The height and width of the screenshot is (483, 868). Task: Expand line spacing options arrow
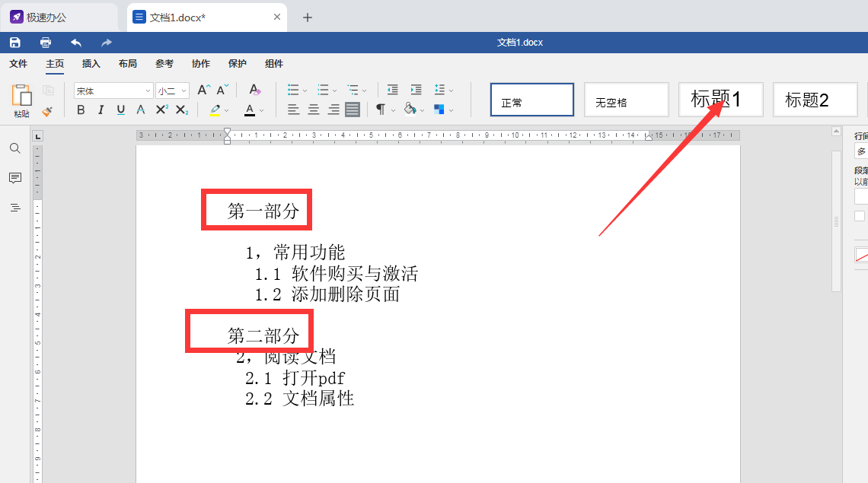tap(452, 91)
